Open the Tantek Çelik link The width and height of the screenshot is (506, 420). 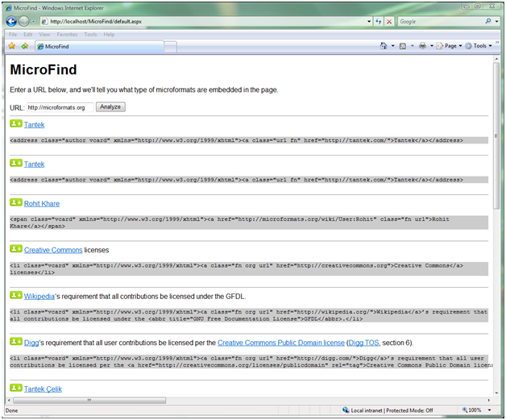(x=43, y=389)
